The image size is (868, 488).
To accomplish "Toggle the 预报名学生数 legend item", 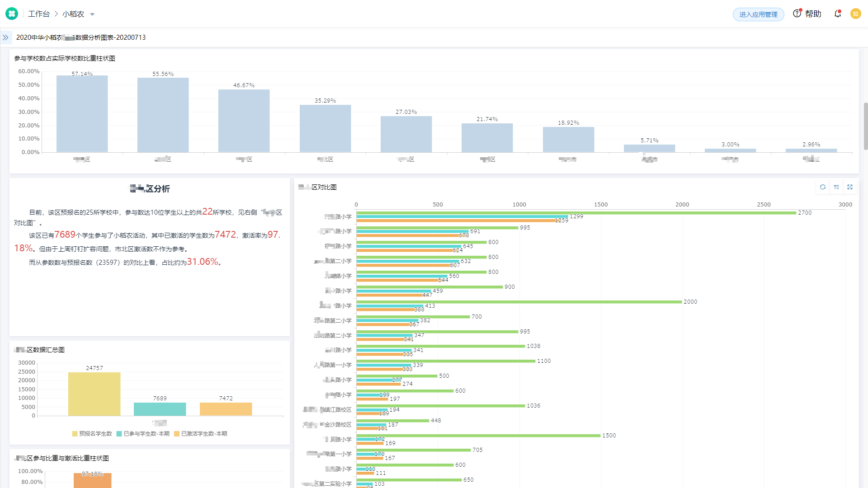I will point(92,434).
